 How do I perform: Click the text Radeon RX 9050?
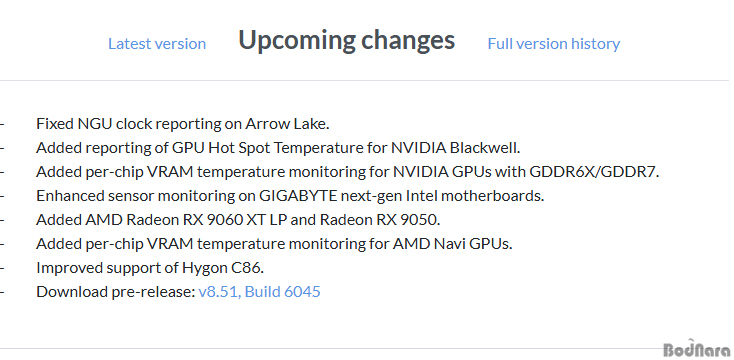380,220
